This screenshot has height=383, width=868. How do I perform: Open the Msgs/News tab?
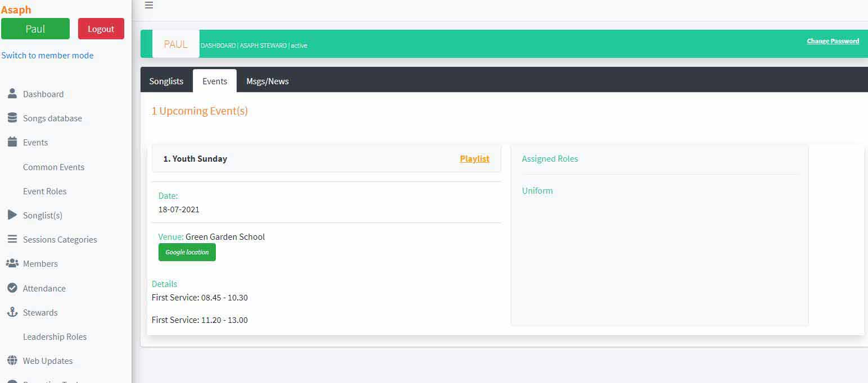(x=267, y=81)
